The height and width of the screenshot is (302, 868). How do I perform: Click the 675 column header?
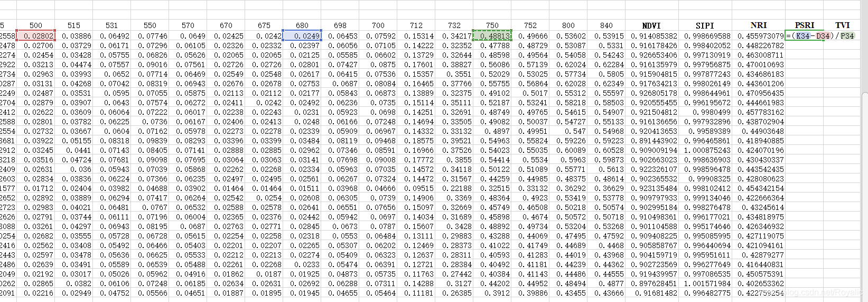[x=264, y=25]
